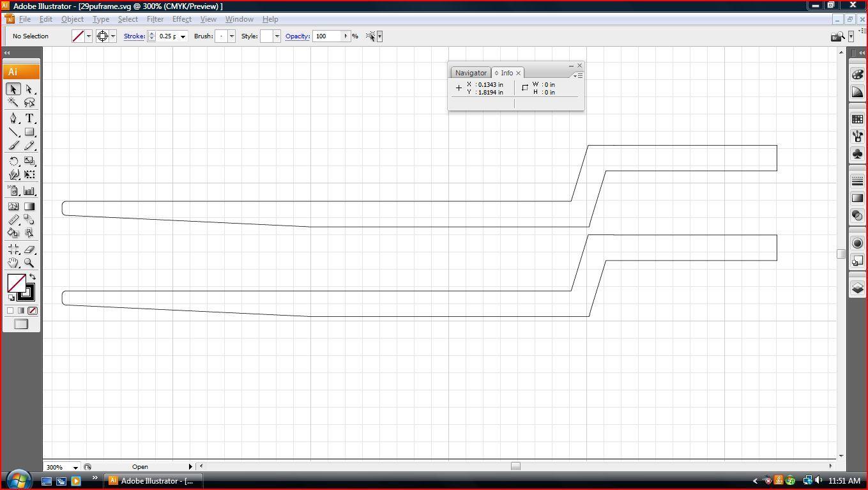This screenshot has width=868, height=490.
Task: Open the Stroke weight dropdown
Action: tap(183, 36)
